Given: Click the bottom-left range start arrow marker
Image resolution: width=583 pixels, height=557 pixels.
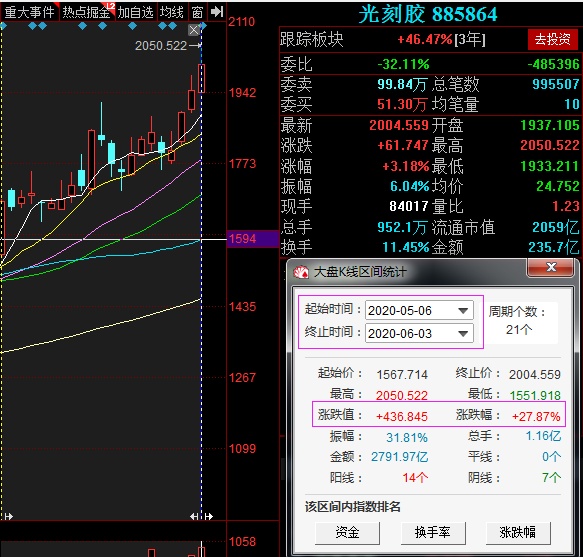Looking at the screenshot, I should pos(8,516).
